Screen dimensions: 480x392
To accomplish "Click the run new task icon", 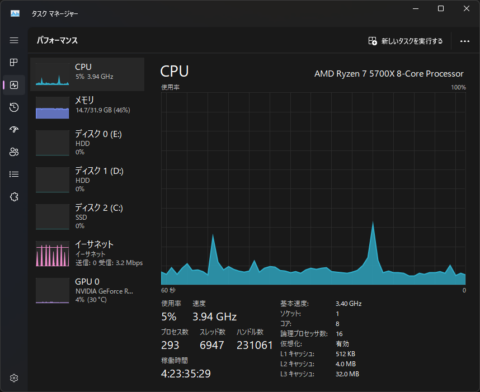I will (x=372, y=41).
